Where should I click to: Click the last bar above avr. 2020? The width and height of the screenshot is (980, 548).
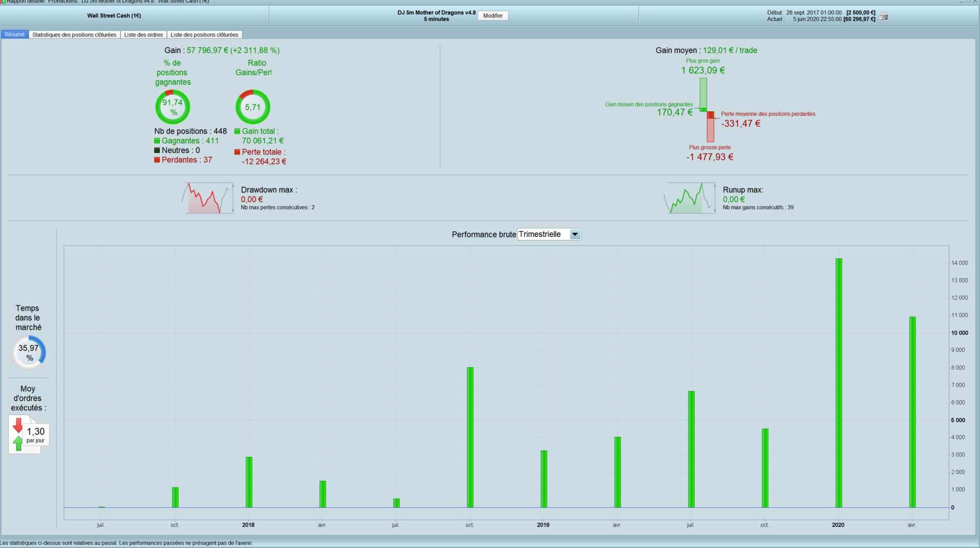pyautogui.click(x=912, y=412)
